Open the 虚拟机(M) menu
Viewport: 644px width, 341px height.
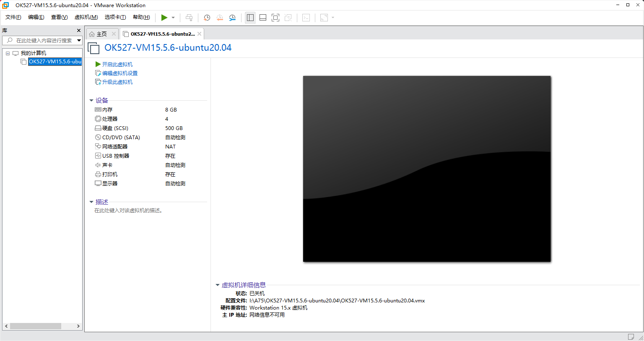coord(86,17)
